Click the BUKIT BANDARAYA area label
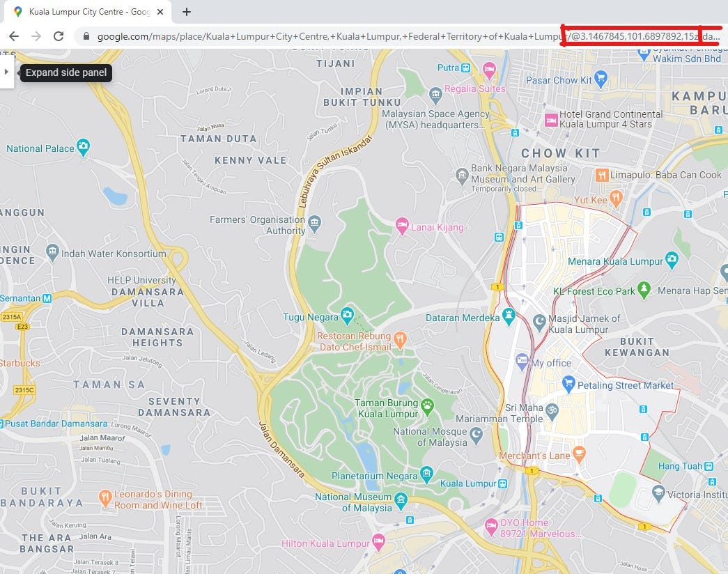This screenshot has width=728, height=574. [x=42, y=497]
